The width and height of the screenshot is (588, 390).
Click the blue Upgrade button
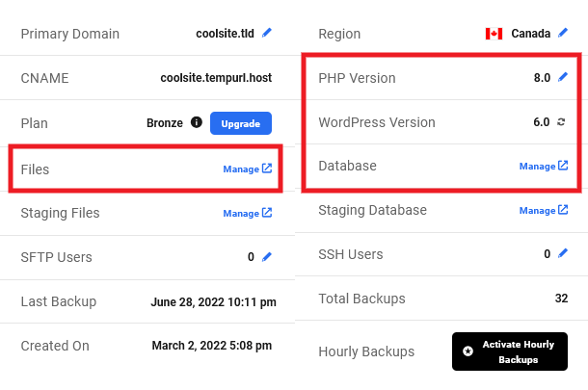pos(240,123)
